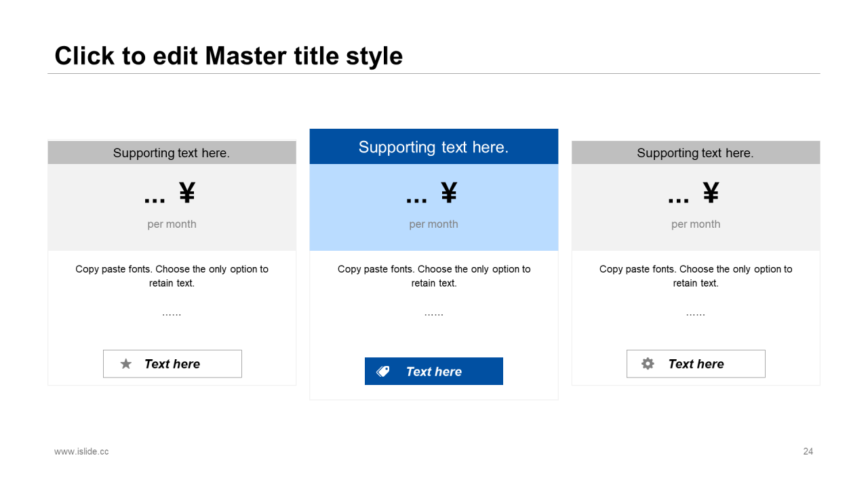The width and height of the screenshot is (868, 488).
Task: Click the gear icon in right card
Action: (x=648, y=364)
